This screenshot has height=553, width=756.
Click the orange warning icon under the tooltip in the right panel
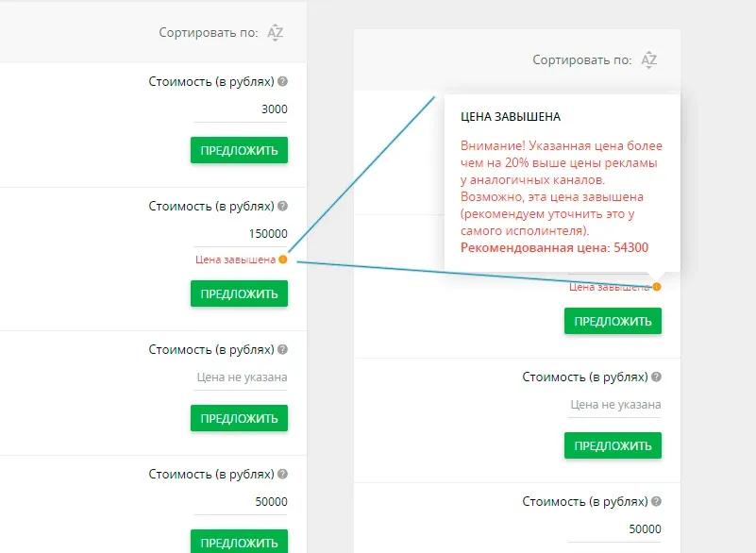(657, 287)
